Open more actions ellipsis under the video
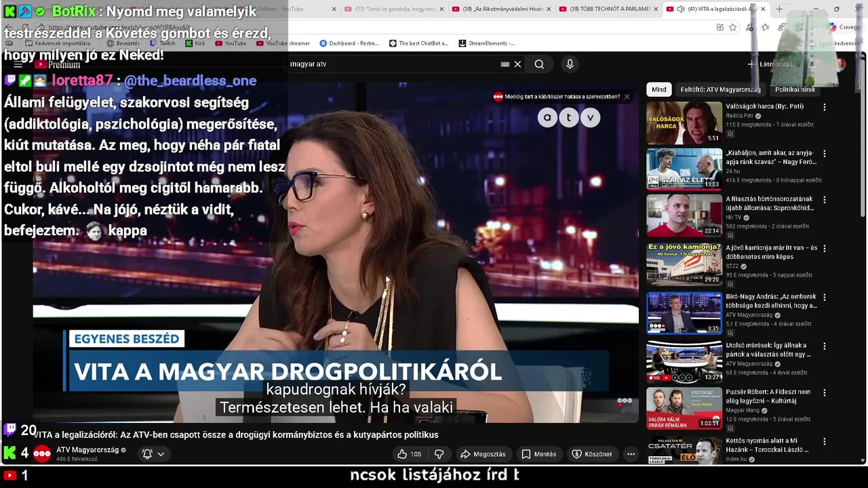This screenshot has width=868, height=488. (631, 454)
